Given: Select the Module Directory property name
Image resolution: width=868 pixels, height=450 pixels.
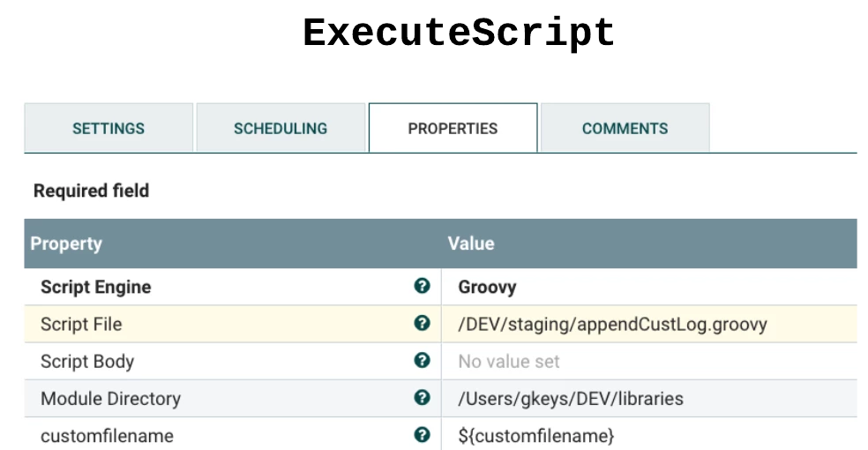Looking at the screenshot, I should pyautogui.click(x=111, y=399).
